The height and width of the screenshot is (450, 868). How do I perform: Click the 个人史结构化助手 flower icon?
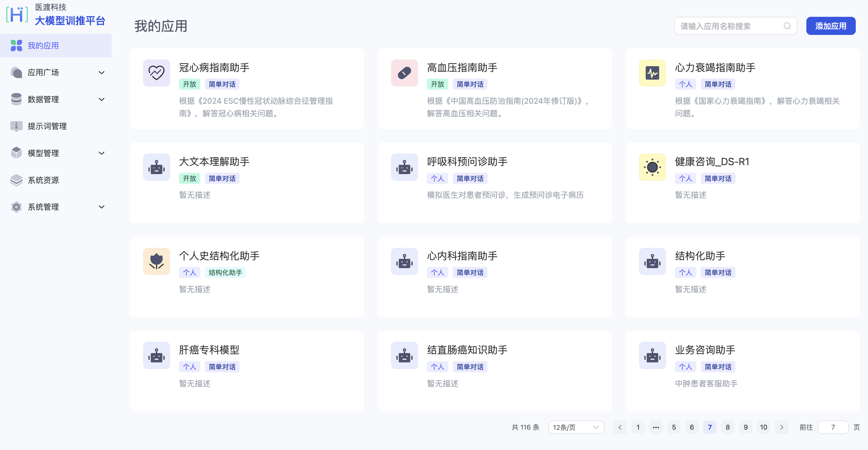(x=156, y=261)
